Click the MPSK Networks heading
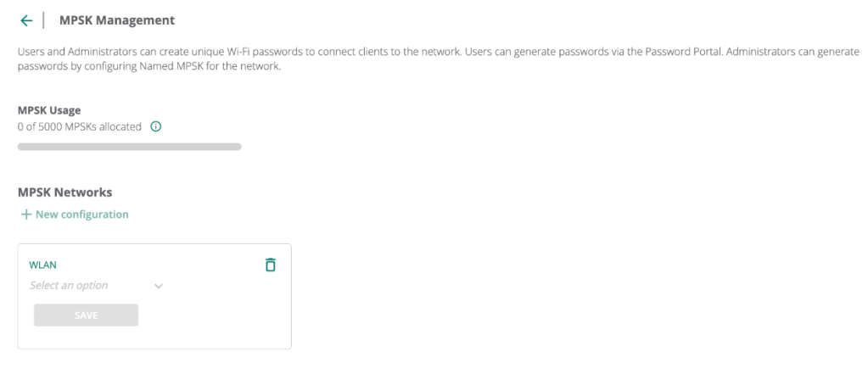 (64, 192)
